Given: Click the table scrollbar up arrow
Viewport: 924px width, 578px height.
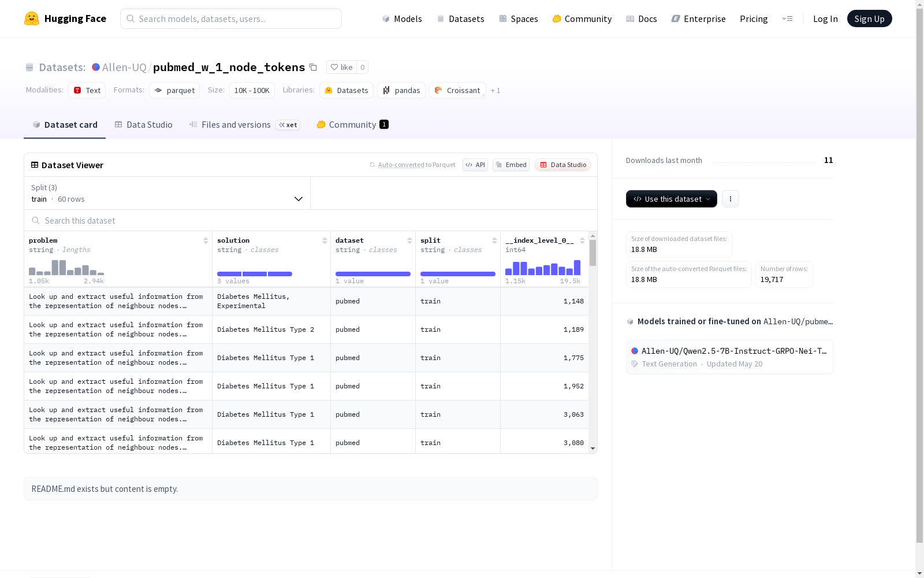Looking at the screenshot, I should [x=593, y=236].
